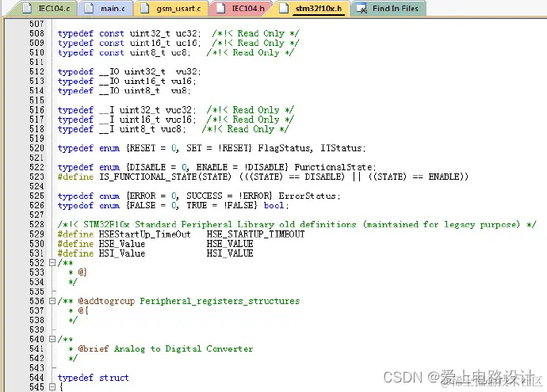This screenshot has width=547, height=392.
Task: Select the stm32f10x.h tab
Action: 312,9
